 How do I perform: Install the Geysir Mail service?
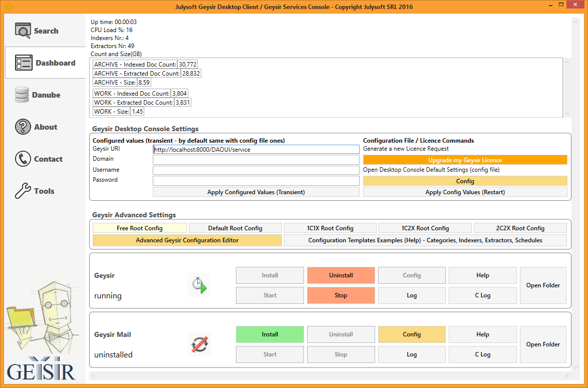click(270, 334)
